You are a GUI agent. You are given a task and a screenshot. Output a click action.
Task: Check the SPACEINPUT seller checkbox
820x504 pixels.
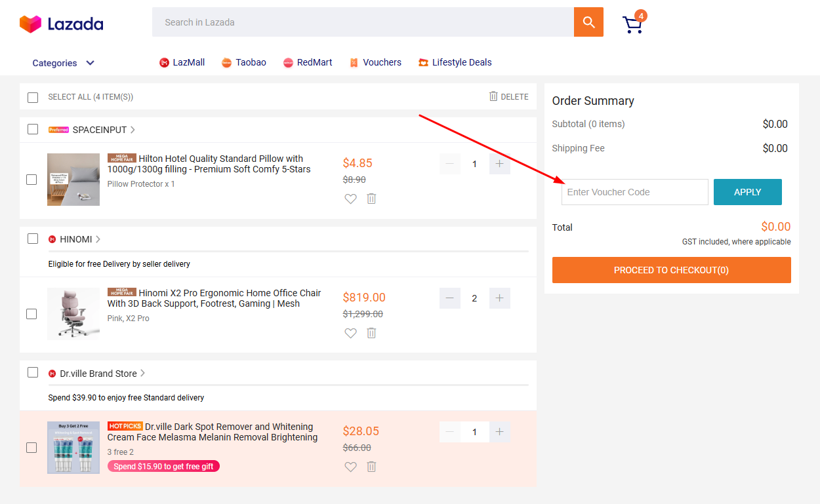[33, 129]
